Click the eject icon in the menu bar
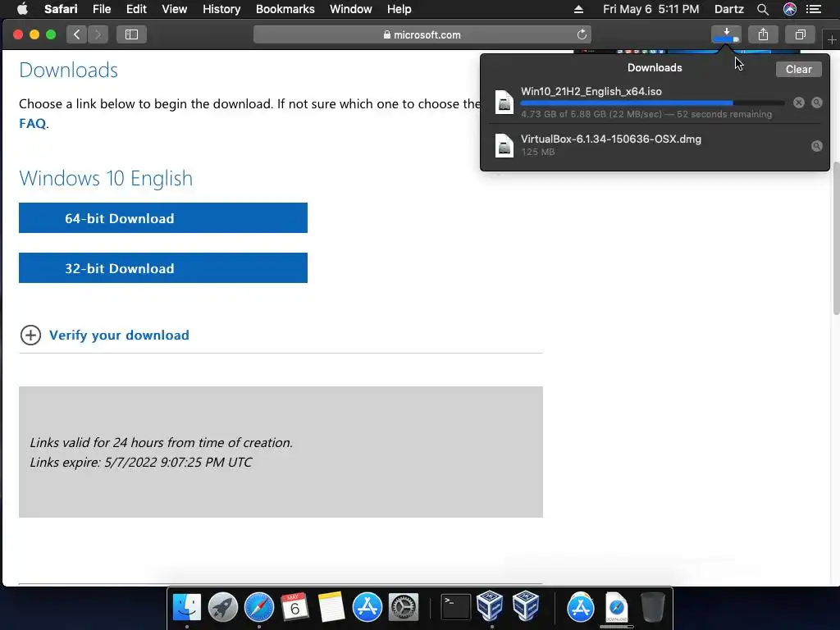 pos(578,9)
